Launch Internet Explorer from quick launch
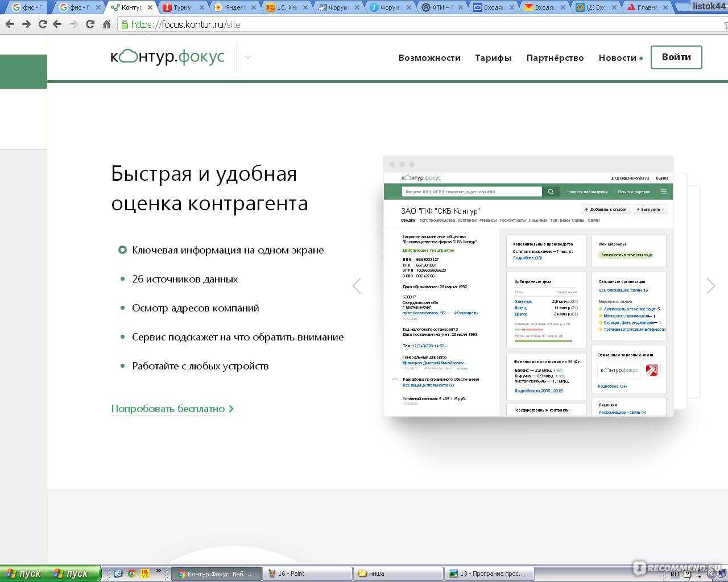The image size is (728, 582). pos(118,573)
